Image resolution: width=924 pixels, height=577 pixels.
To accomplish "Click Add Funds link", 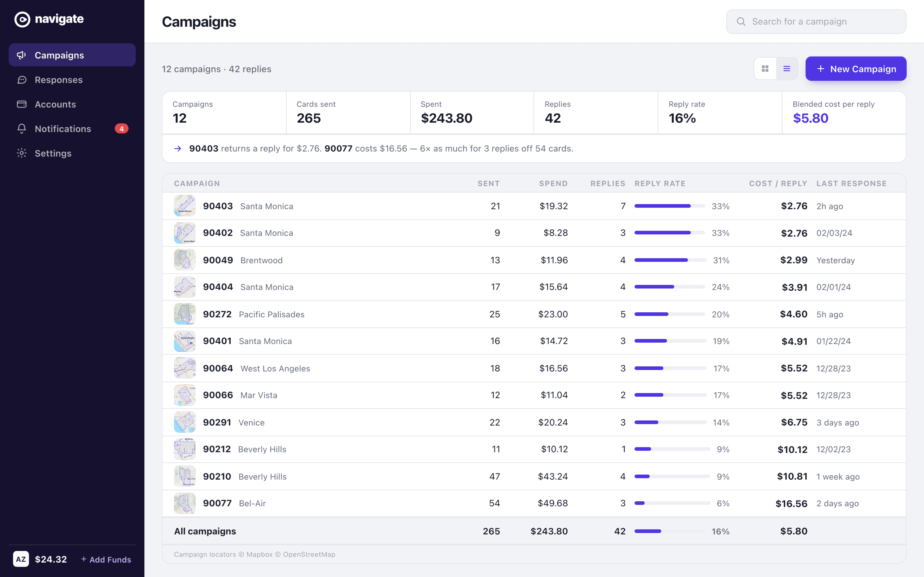I will tap(106, 559).
